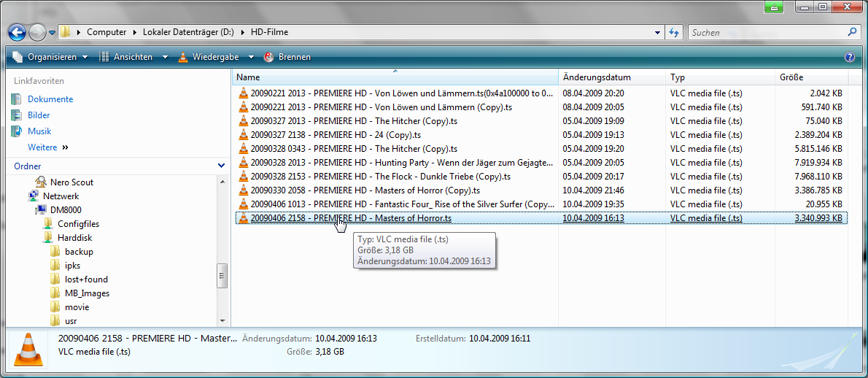
Task: Click folder tree scrollbar down arrow
Action: pyautogui.click(x=222, y=320)
